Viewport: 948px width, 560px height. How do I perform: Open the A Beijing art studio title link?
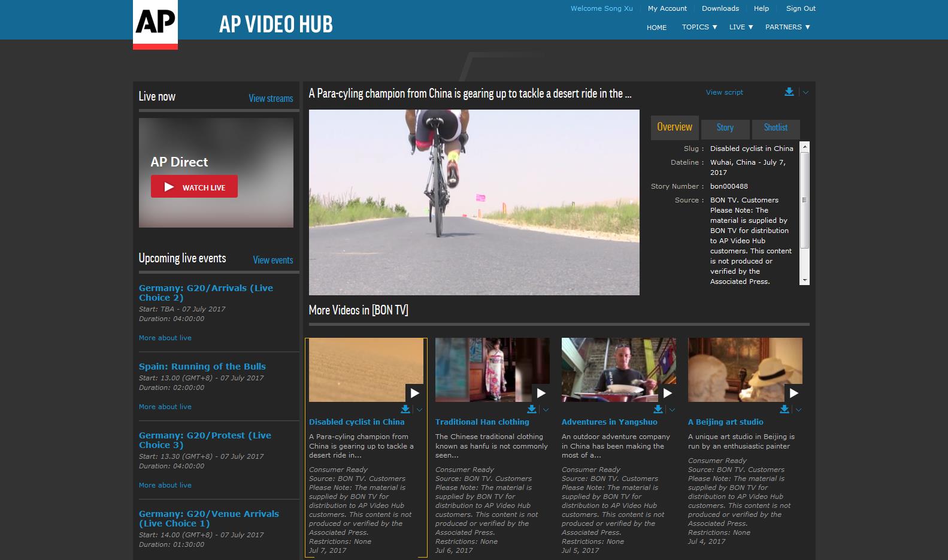coord(725,422)
